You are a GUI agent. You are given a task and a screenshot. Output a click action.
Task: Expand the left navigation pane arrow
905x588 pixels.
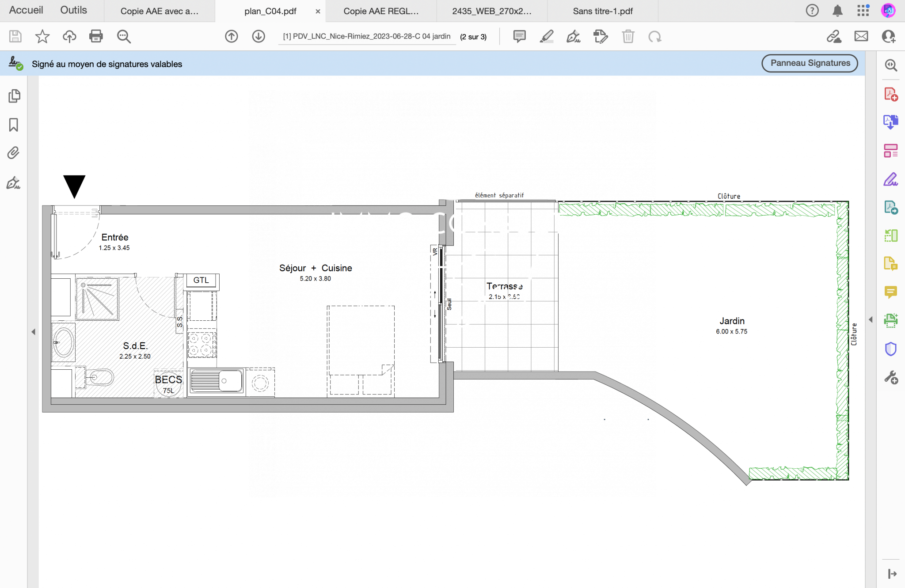point(33,332)
